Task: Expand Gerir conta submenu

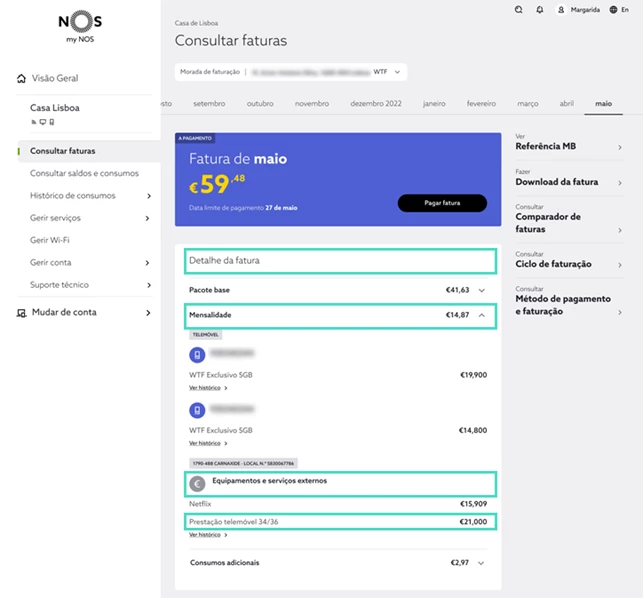Action: click(147, 263)
